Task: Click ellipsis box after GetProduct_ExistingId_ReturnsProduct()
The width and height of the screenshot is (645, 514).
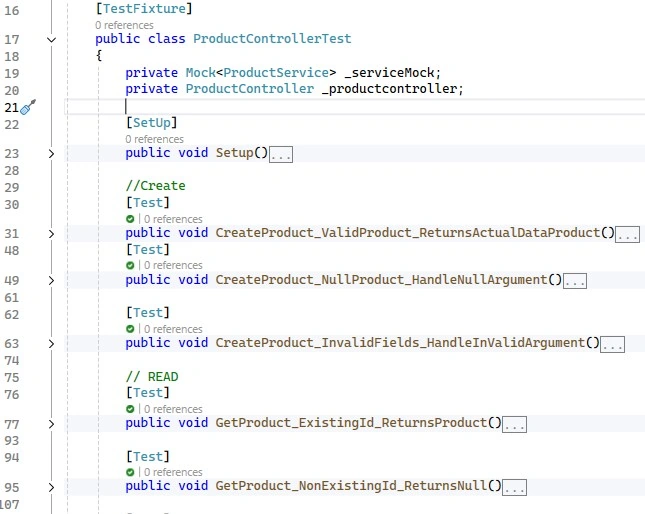Action: [x=515, y=425]
